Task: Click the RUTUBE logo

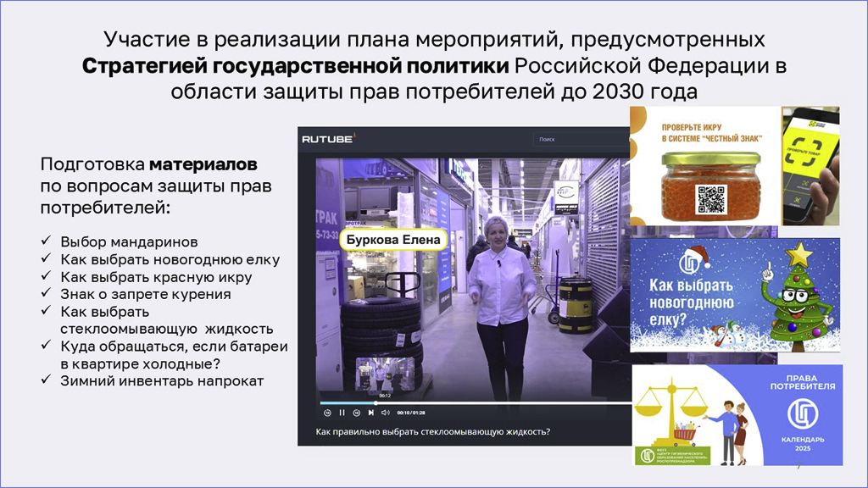Action: [x=328, y=139]
